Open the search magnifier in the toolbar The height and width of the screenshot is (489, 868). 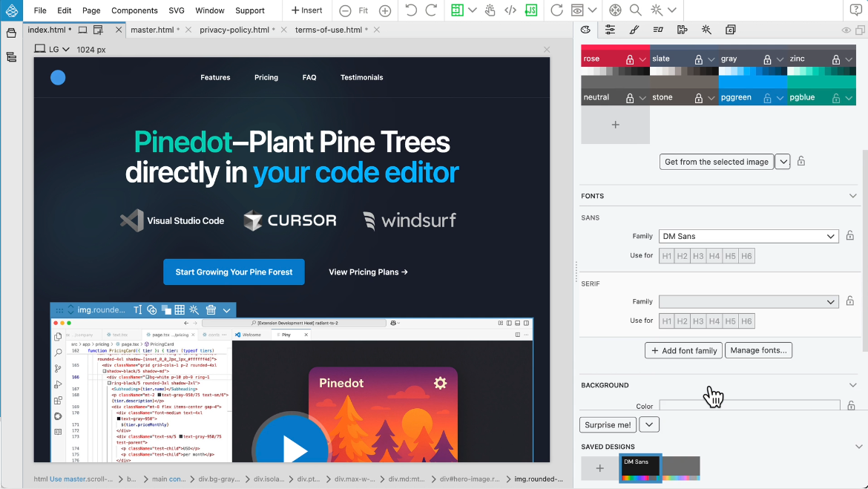coord(635,10)
